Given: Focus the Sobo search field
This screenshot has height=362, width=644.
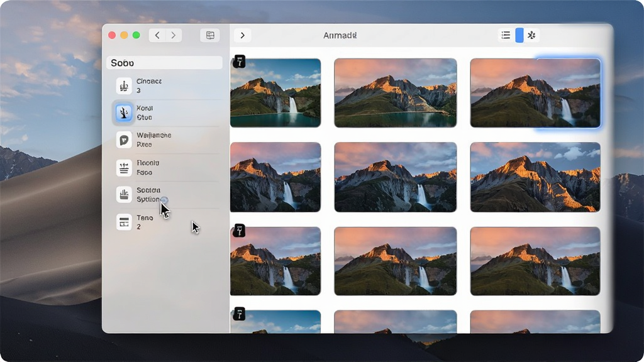Looking at the screenshot, I should click(164, 63).
